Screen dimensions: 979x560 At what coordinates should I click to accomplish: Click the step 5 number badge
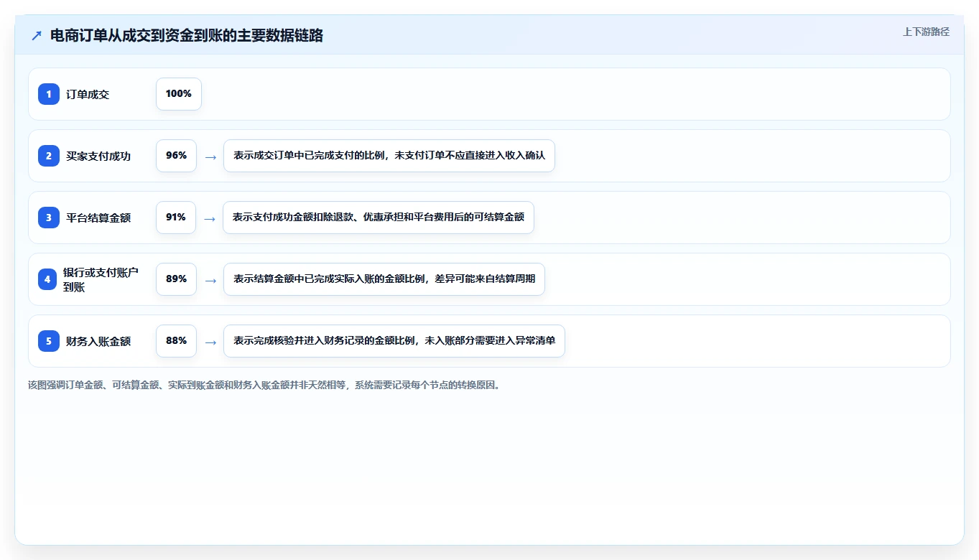tap(49, 341)
